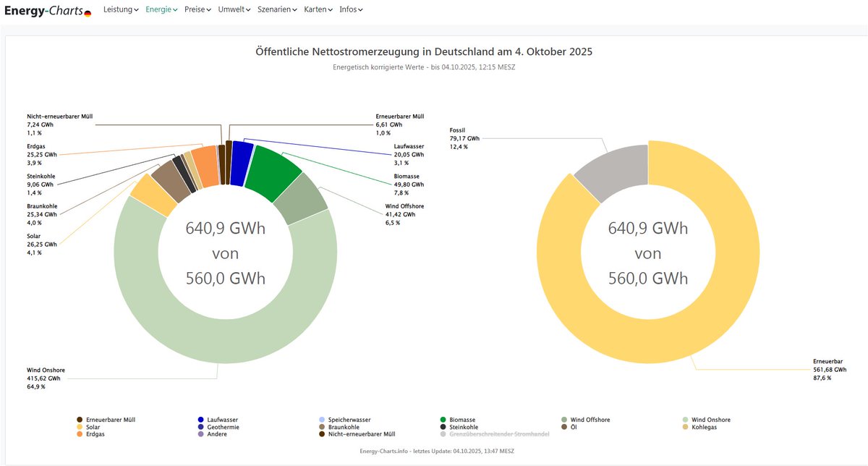The height and width of the screenshot is (466, 868).
Task: Click Erneuerbarer Müll 6,61 GWh data label
Action: point(400,124)
